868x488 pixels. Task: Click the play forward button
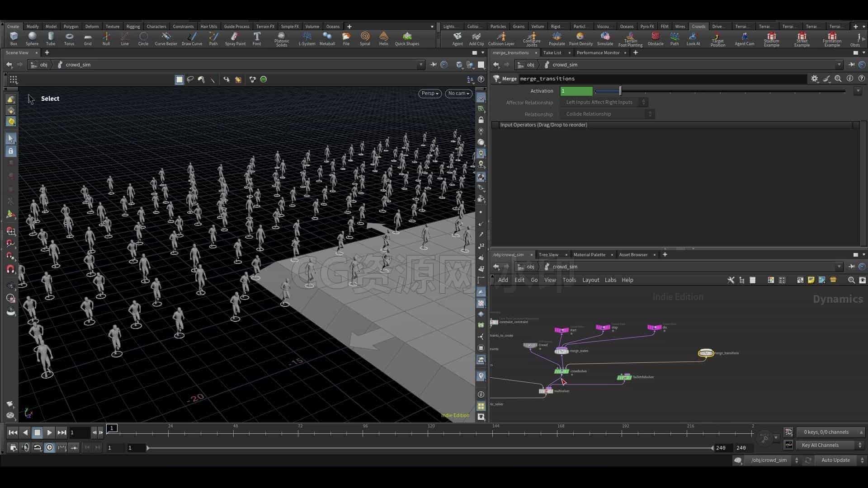click(49, 432)
